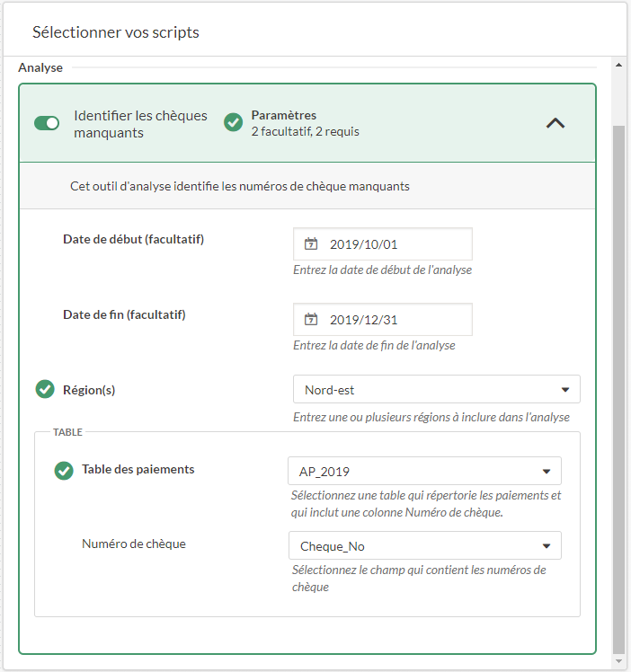Screen dimensions: 631x672
Task: Toggle off Identifier les chèques manquants switch
Action: pyautogui.click(x=47, y=123)
